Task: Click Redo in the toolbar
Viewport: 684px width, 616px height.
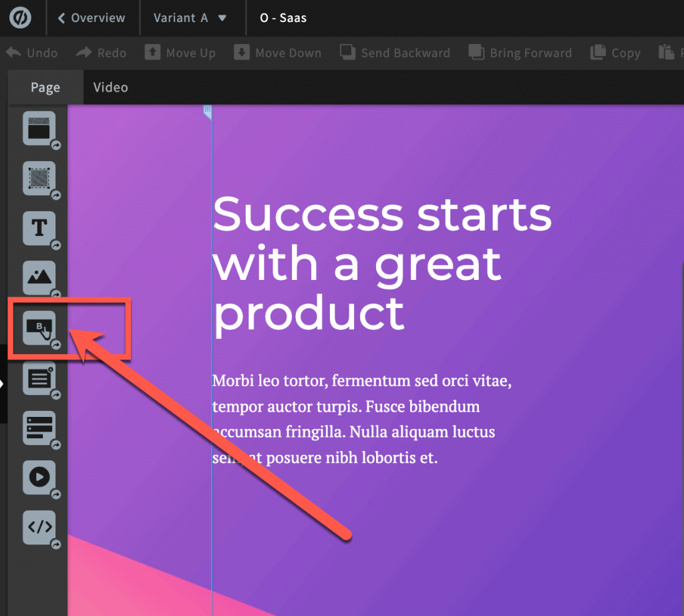Action: pos(102,53)
